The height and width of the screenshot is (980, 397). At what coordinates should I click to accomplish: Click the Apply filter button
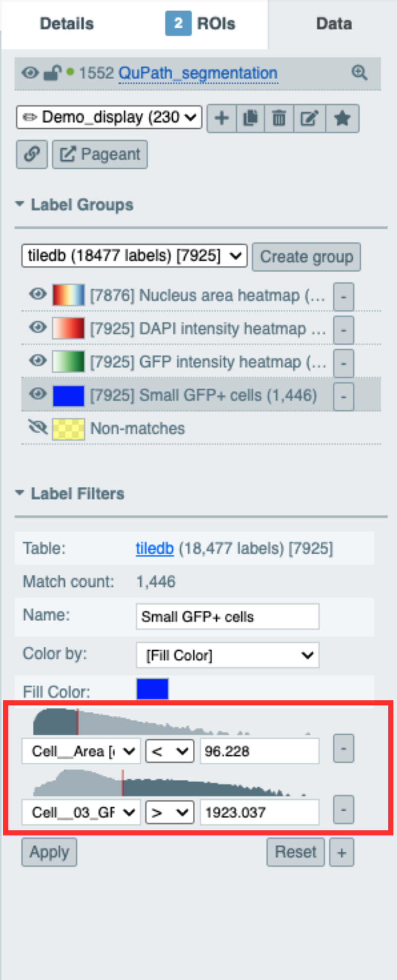pos(49,852)
